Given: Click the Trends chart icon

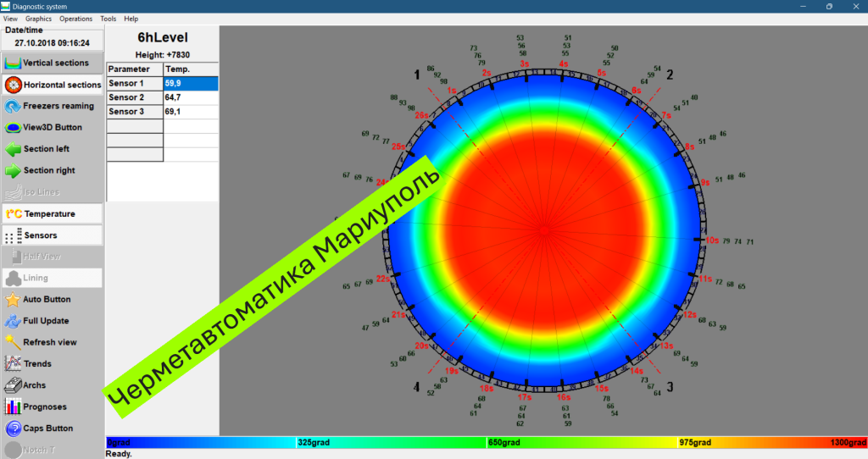Looking at the screenshot, I should pos(13,363).
